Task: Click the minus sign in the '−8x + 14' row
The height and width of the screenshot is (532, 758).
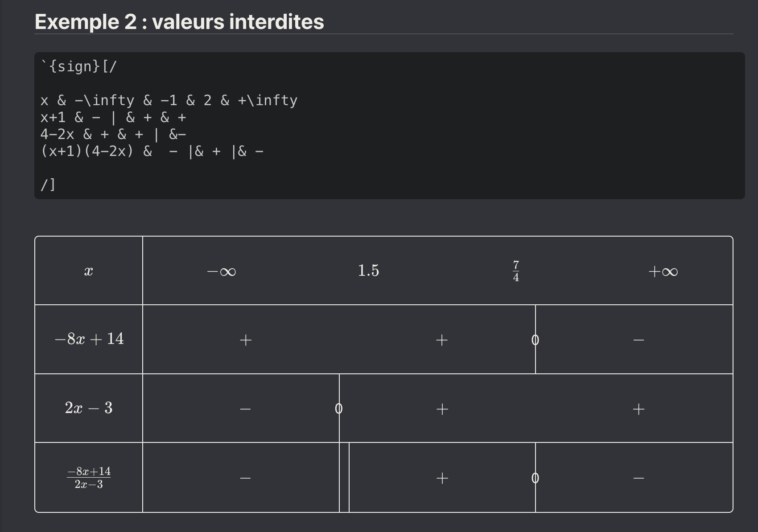Action: pos(639,340)
